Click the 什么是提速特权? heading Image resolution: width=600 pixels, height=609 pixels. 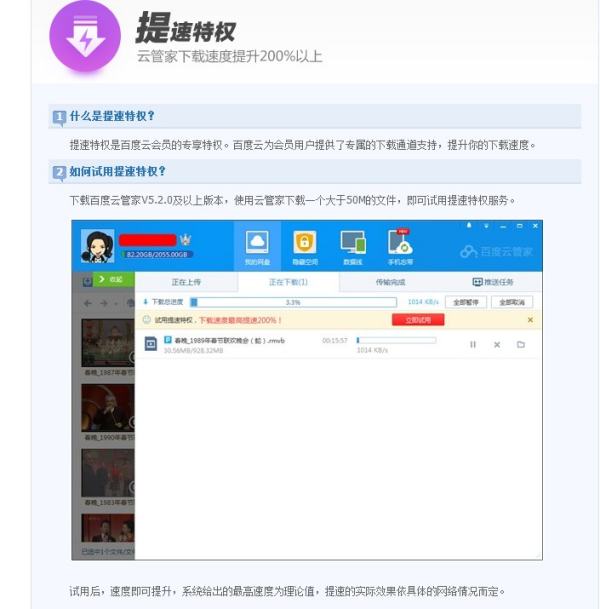[112, 116]
